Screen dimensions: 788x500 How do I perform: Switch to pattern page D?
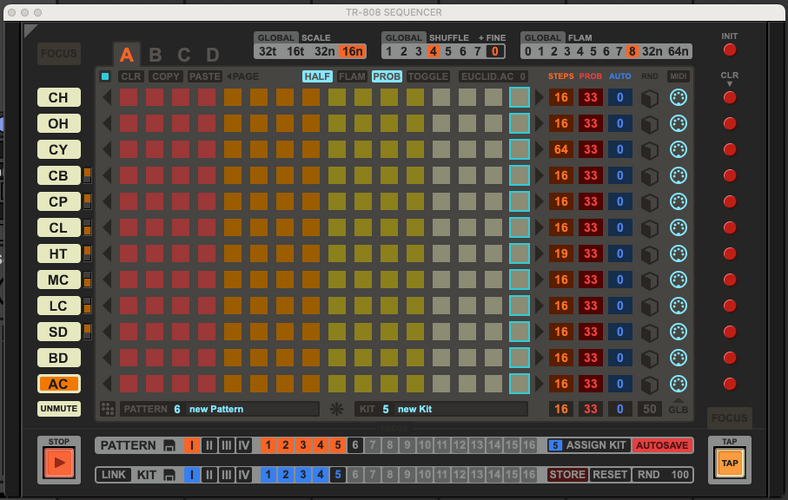click(213, 54)
